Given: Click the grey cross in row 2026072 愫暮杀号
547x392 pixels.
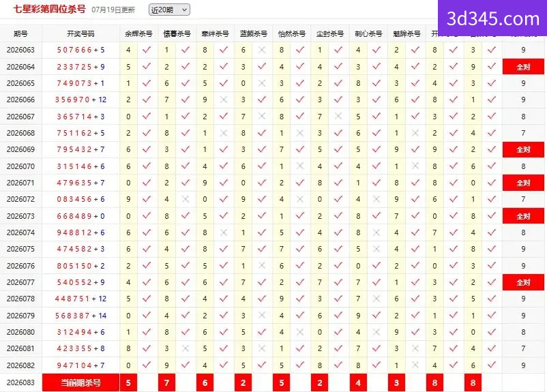Looking at the screenshot, I should [186, 199].
